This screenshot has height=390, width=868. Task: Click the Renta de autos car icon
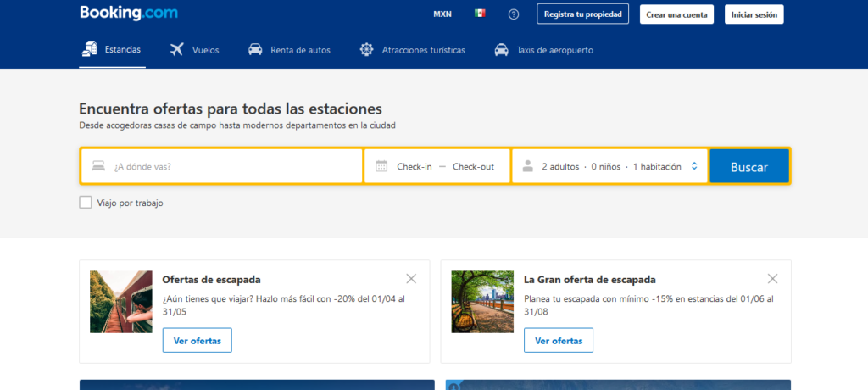tap(255, 50)
